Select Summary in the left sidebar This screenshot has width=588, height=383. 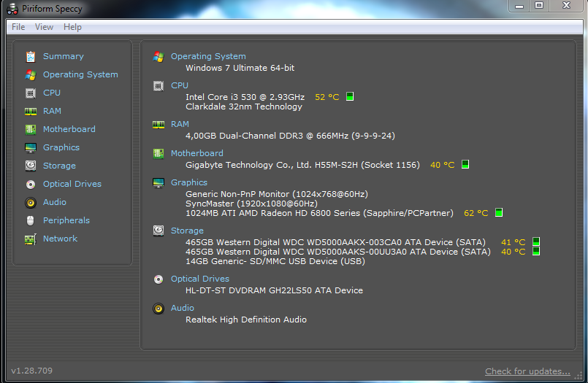[63, 56]
